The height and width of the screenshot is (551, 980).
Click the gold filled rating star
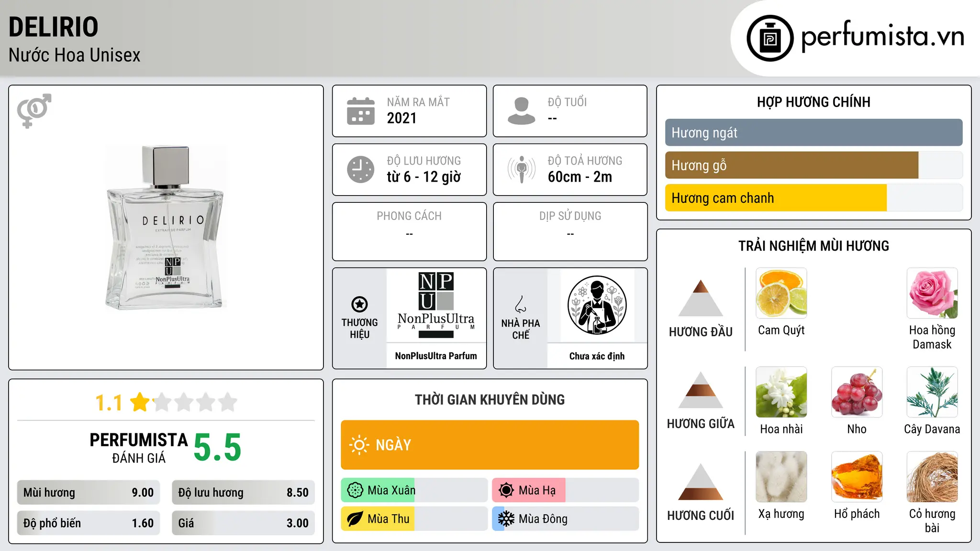point(140,402)
